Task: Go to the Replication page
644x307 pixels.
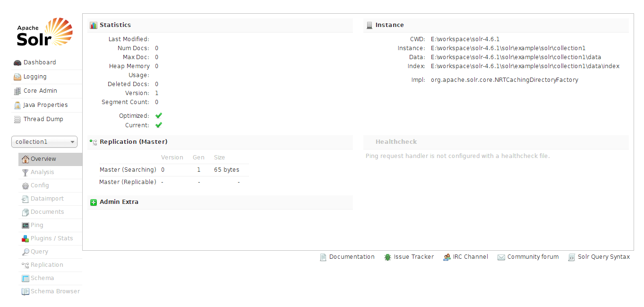Action: [x=50, y=265]
